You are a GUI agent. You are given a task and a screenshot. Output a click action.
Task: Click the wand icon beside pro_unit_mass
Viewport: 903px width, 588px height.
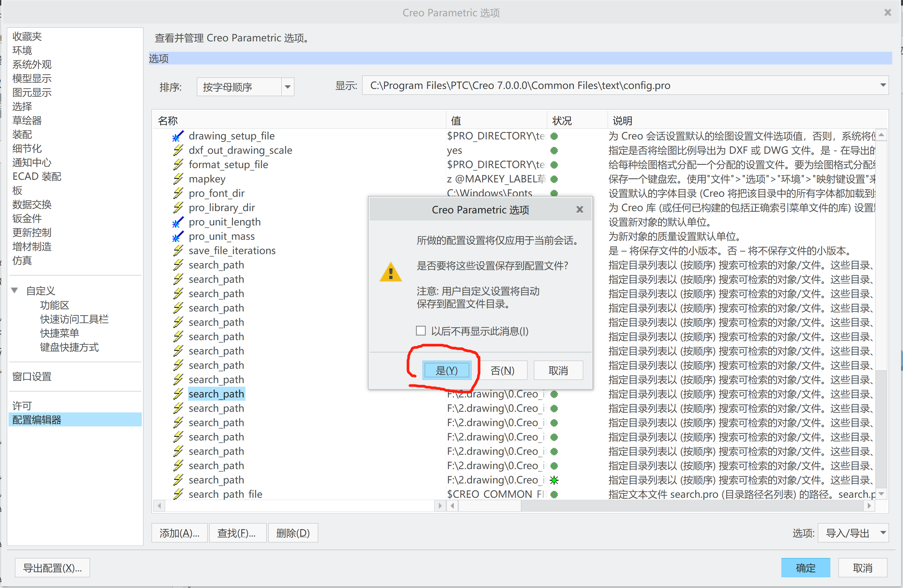178,237
